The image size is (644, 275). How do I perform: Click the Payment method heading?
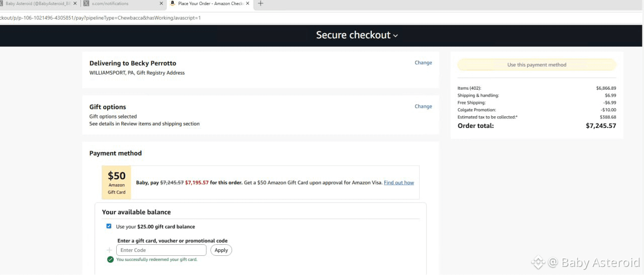point(116,153)
